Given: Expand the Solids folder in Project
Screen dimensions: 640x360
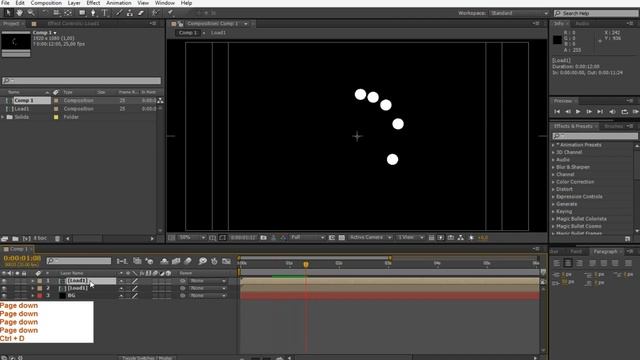Looking at the screenshot, I should click(x=3, y=117).
